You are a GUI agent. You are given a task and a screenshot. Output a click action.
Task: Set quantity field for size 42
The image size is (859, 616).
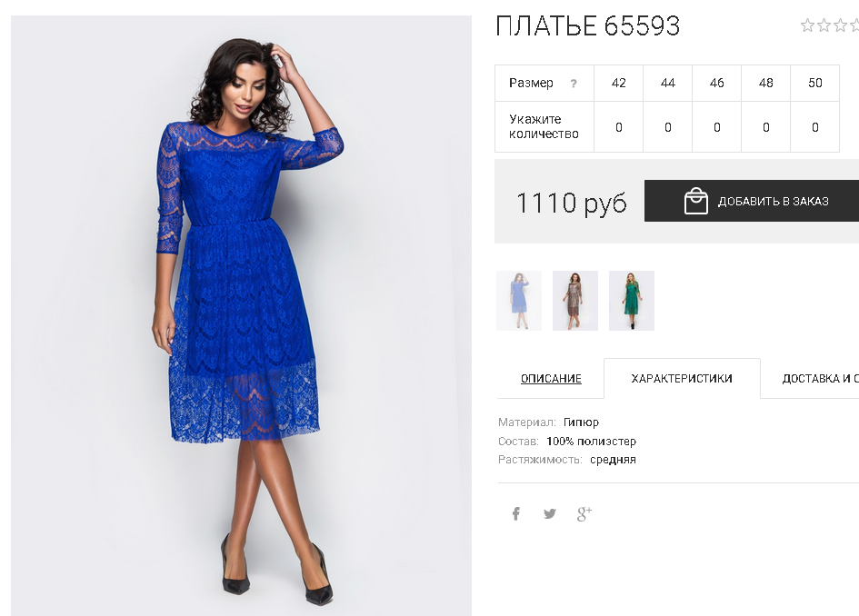(x=618, y=127)
